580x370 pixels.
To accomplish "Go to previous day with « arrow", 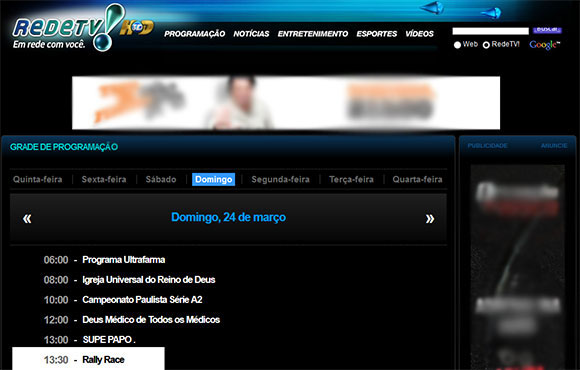I will point(27,218).
